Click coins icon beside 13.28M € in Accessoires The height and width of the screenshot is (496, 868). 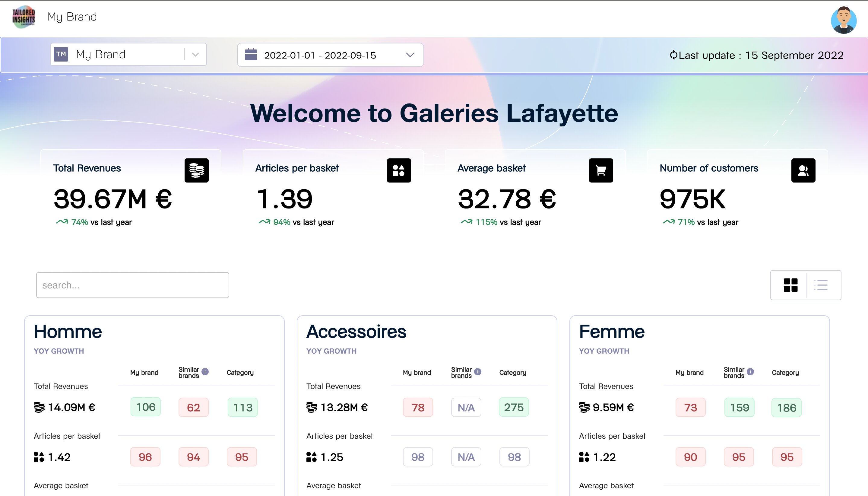click(x=312, y=407)
